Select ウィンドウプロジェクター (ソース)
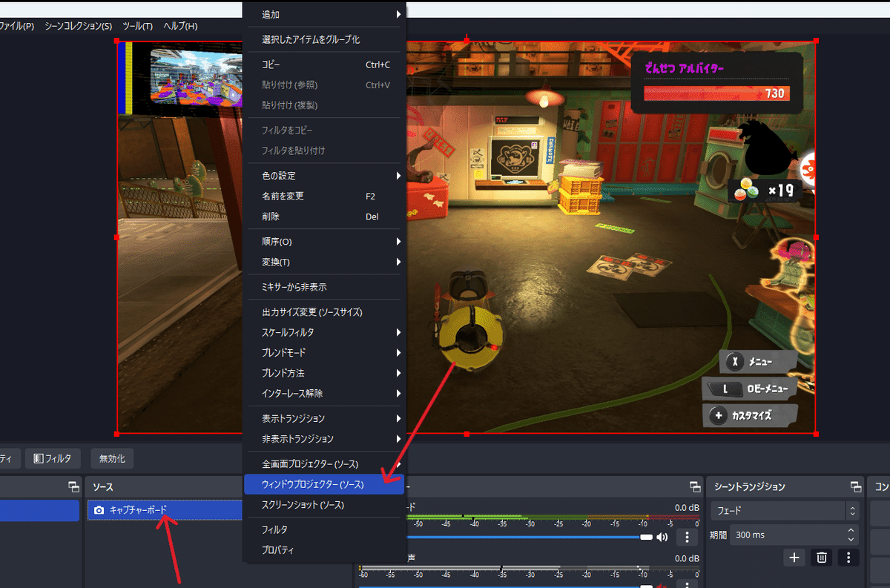The width and height of the screenshot is (890, 588). pos(325,484)
